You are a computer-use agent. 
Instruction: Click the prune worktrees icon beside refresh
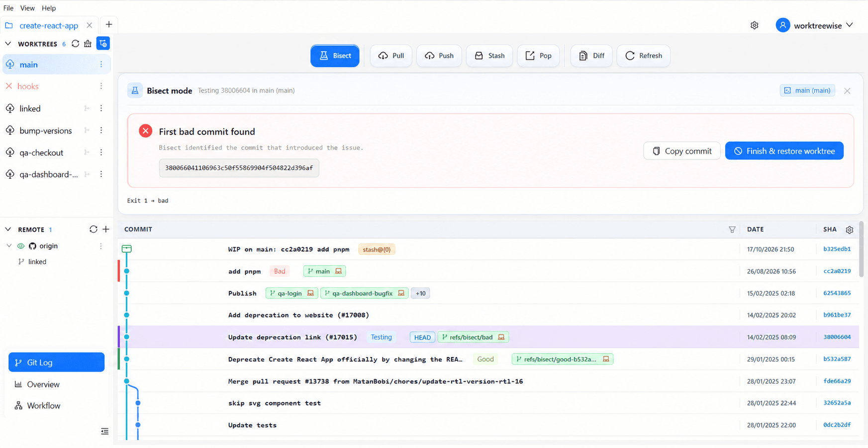coord(88,44)
